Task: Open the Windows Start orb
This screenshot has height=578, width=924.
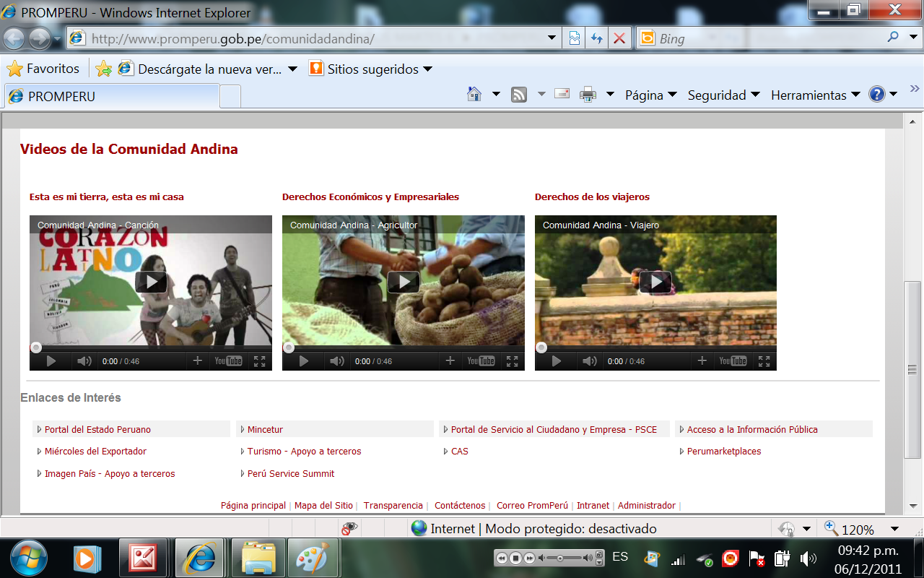Action: click(x=29, y=558)
